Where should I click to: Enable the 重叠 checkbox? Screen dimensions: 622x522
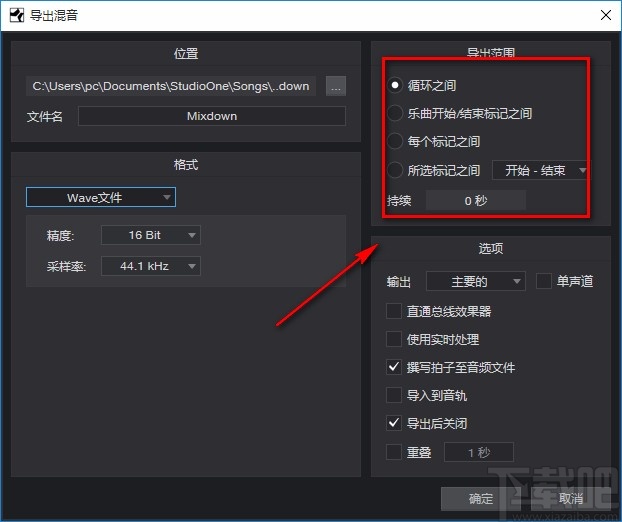click(x=394, y=452)
